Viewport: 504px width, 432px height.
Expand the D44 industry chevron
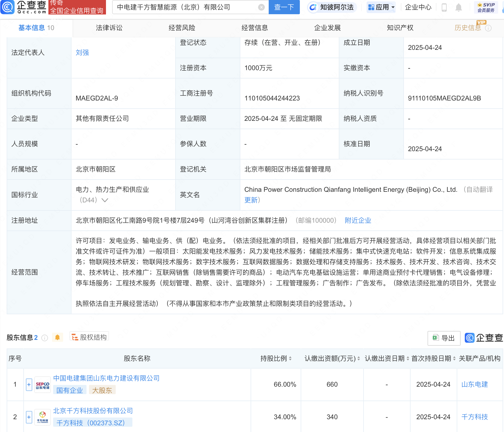[105, 200]
